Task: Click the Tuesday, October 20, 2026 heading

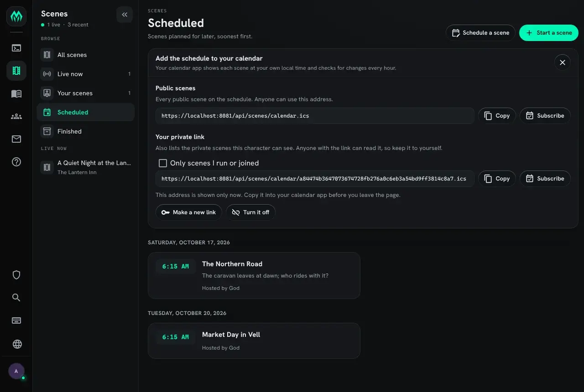Action: point(187,313)
